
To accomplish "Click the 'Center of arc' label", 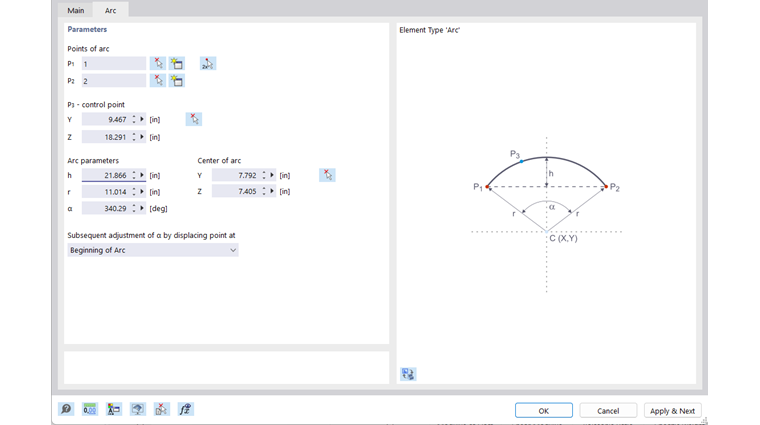I will (219, 160).
